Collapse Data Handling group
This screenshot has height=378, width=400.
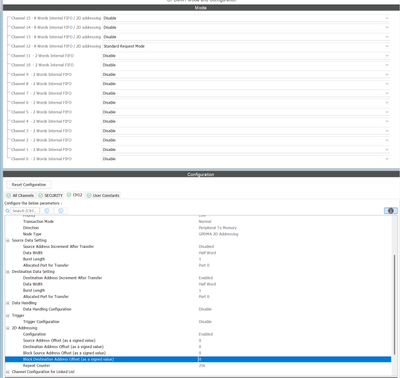(7, 303)
